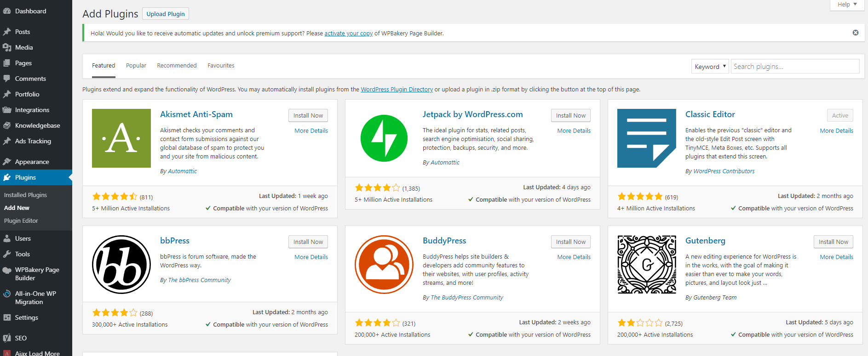Click the Classic Editor plugin logo
The image size is (868, 356).
(647, 138)
